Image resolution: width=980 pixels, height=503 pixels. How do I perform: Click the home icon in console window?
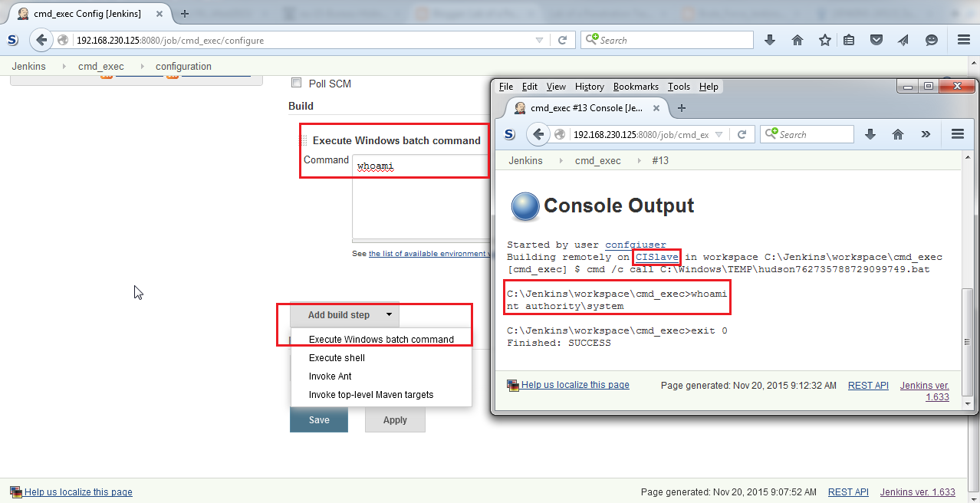coord(898,134)
